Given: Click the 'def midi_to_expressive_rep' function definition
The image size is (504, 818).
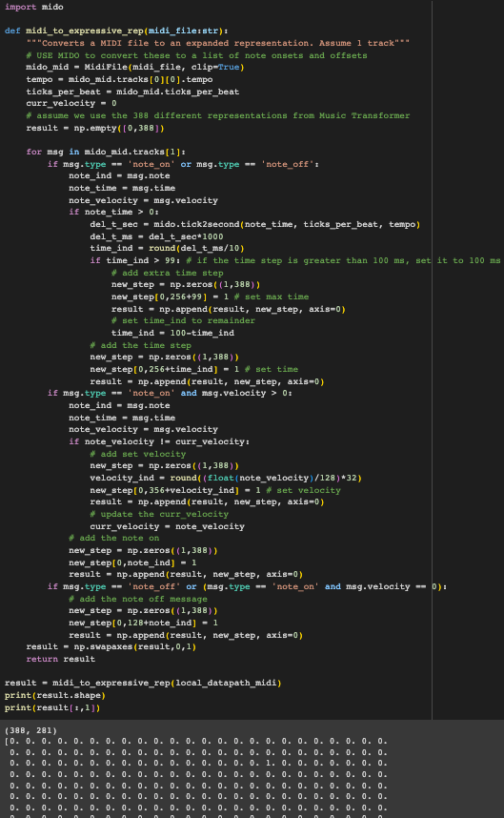Looking at the screenshot, I should pos(116,31).
